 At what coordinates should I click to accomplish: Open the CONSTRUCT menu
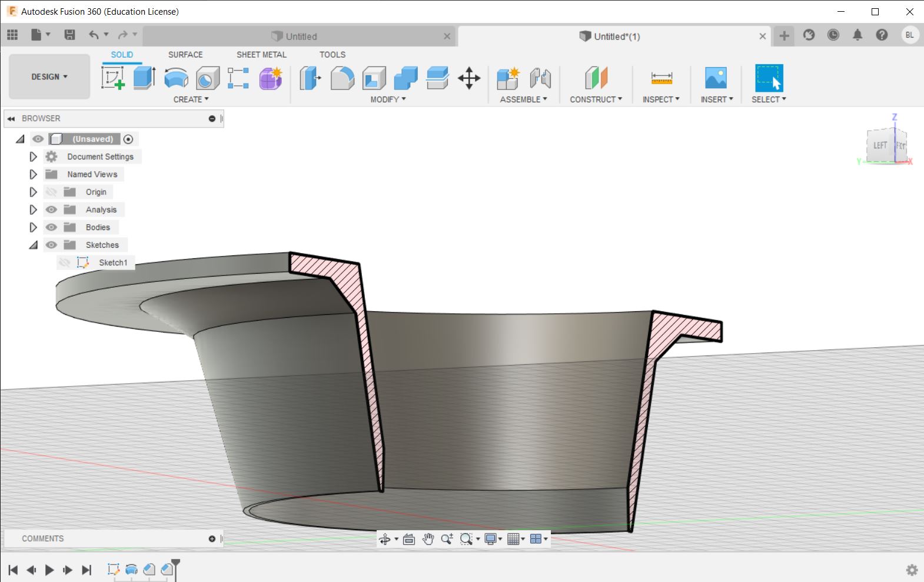pos(596,99)
